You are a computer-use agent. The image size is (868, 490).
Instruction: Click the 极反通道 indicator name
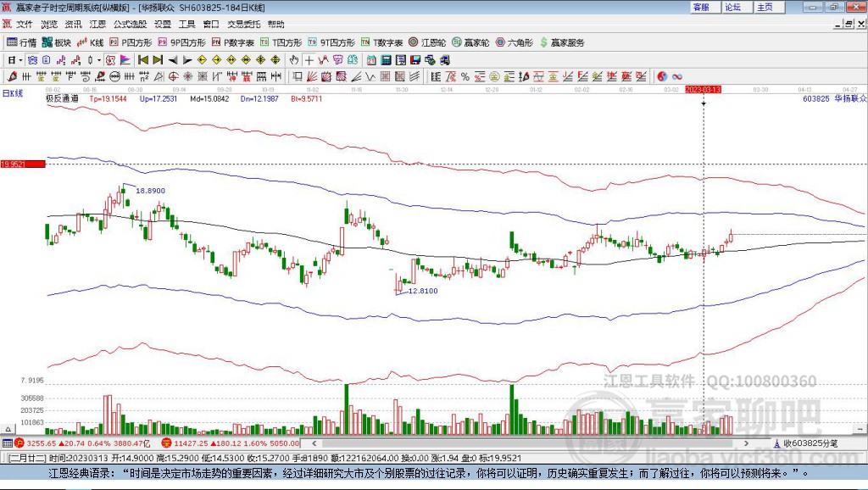pos(62,98)
